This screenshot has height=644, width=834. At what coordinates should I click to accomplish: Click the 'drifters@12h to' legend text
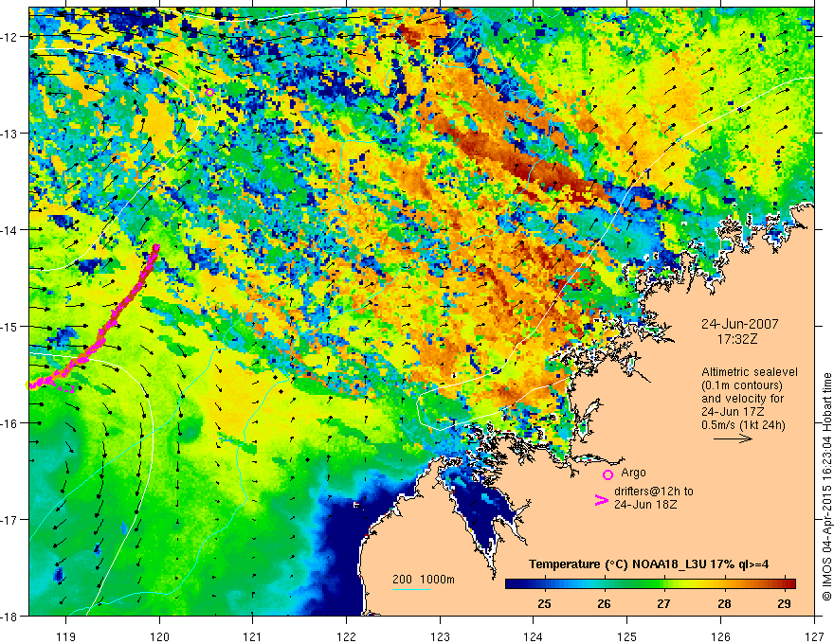point(654,492)
